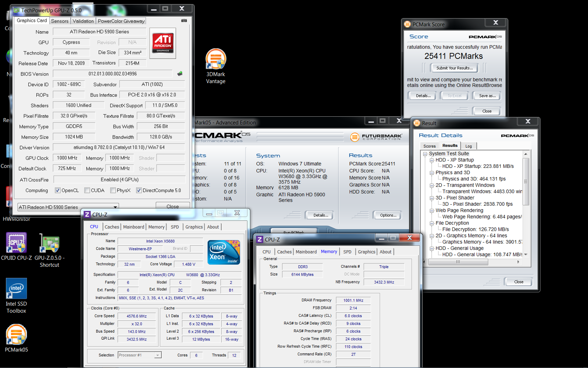Screen dimensions: 588x368
Task: Click the PCMark Score window title icon
Action: [407, 24]
